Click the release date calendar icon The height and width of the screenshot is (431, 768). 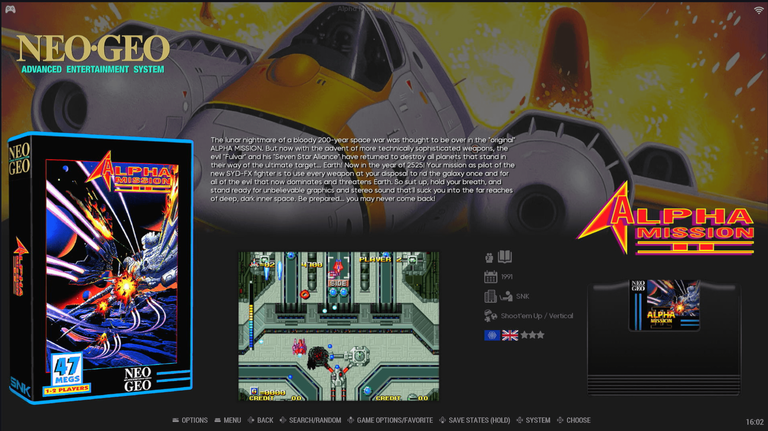click(x=490, y=277)
